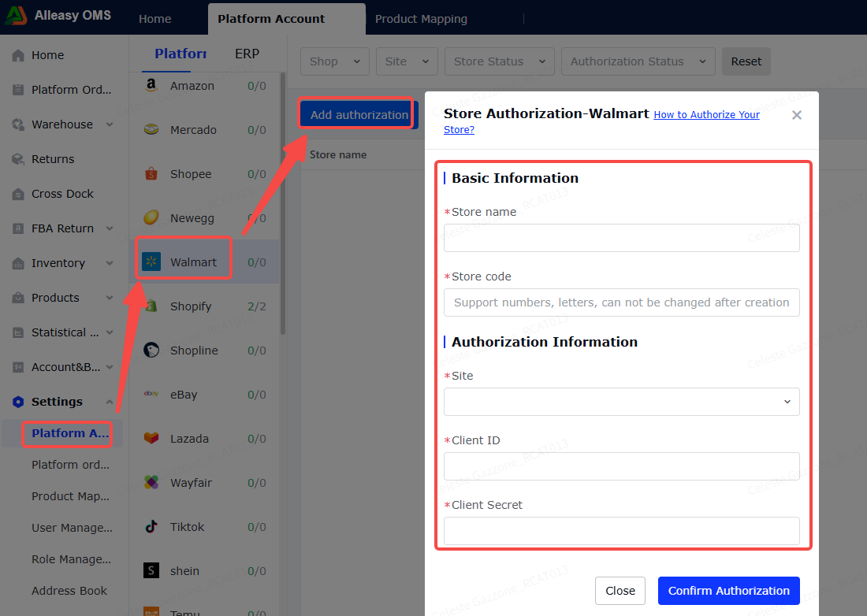Click the Home sidebar house icon

coord(18,55)
